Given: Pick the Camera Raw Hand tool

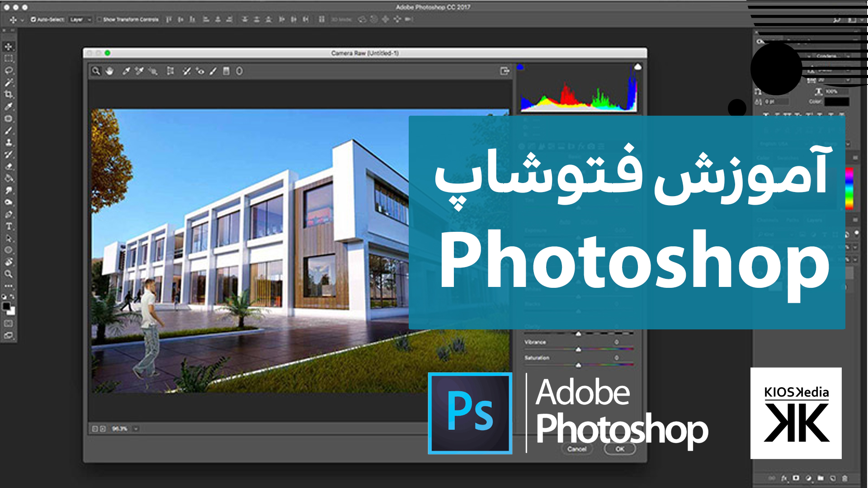Looking at the screenshot, I should coord(109,71).
